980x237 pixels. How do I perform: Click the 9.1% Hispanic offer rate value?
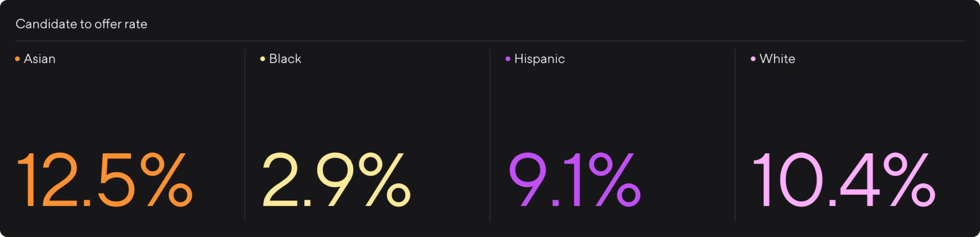pos(575,180)
